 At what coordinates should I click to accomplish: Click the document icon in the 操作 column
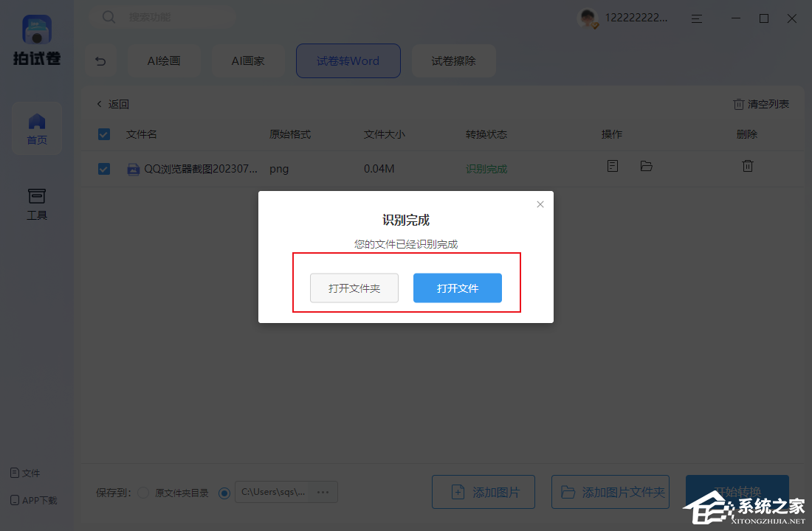pyautogui.click(x=612, y=166)
